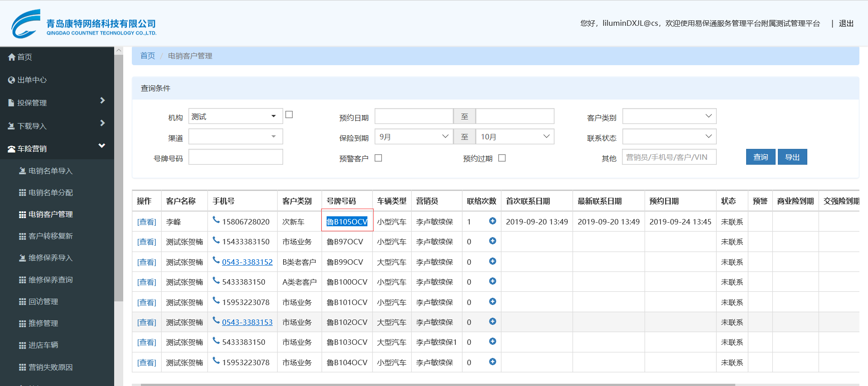Click the phone icon next to 0543-3383152
868x386 pixels.
216,260
